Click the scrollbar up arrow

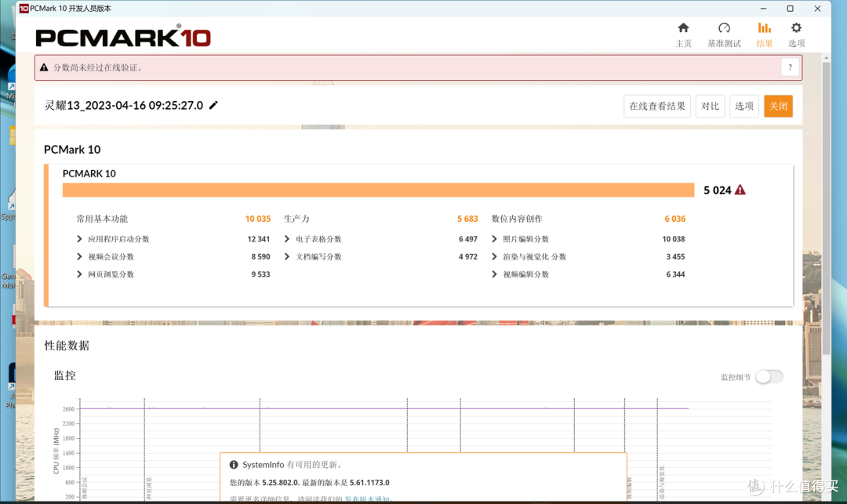tap(827, 57)
